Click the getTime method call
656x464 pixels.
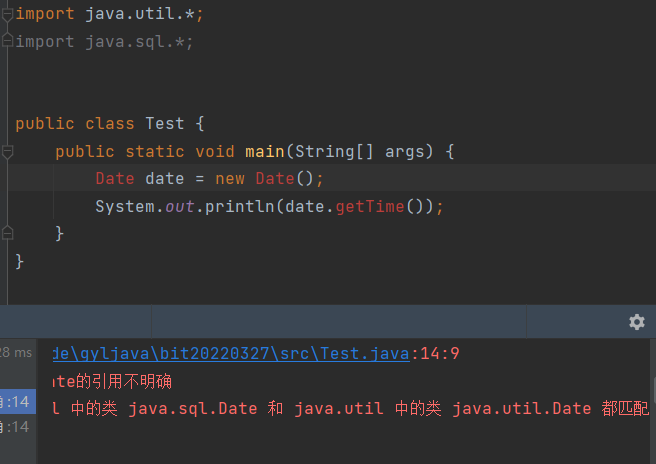tap(370, 207)
